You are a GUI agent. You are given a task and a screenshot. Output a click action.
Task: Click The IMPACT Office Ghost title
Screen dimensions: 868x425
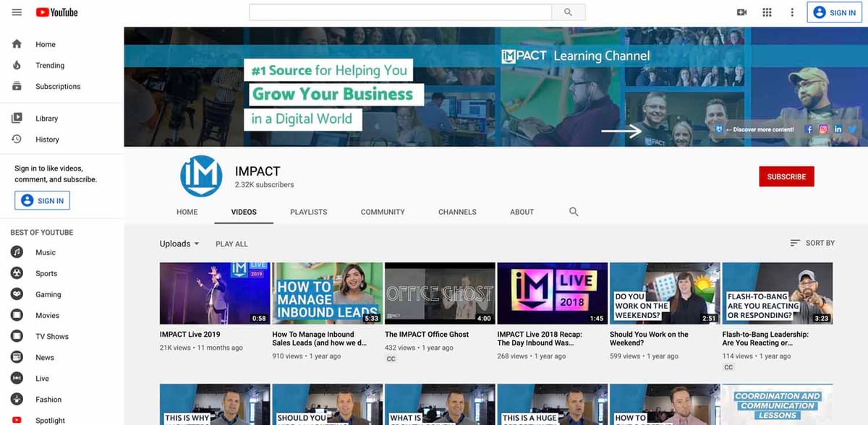click(427, 334)
